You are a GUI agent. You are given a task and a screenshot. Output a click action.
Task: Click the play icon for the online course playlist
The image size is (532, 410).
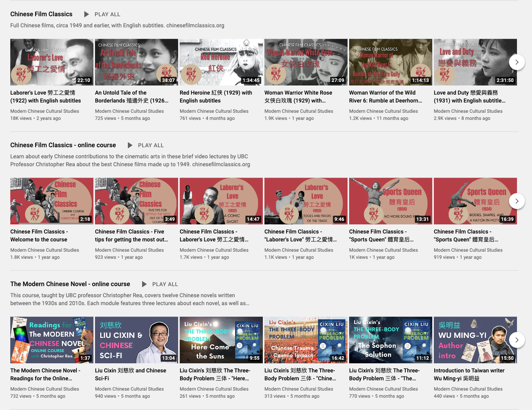point(130,145)
